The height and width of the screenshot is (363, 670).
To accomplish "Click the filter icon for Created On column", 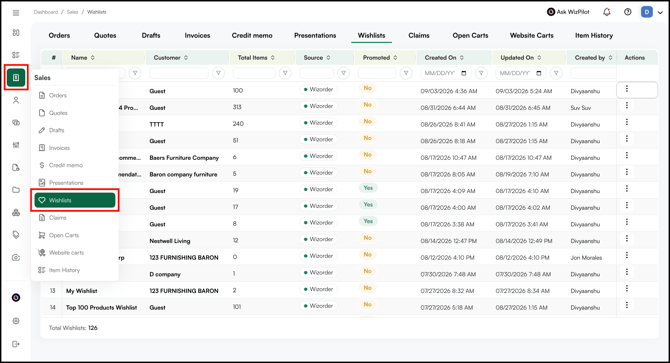I will tap(481, 73).
